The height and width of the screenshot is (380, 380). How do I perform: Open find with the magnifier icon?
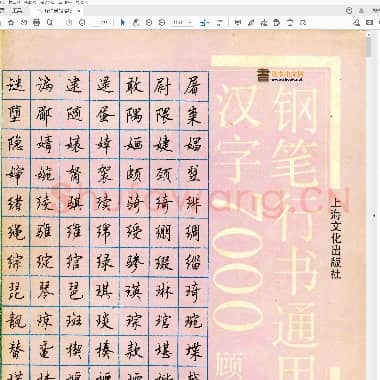50,23
